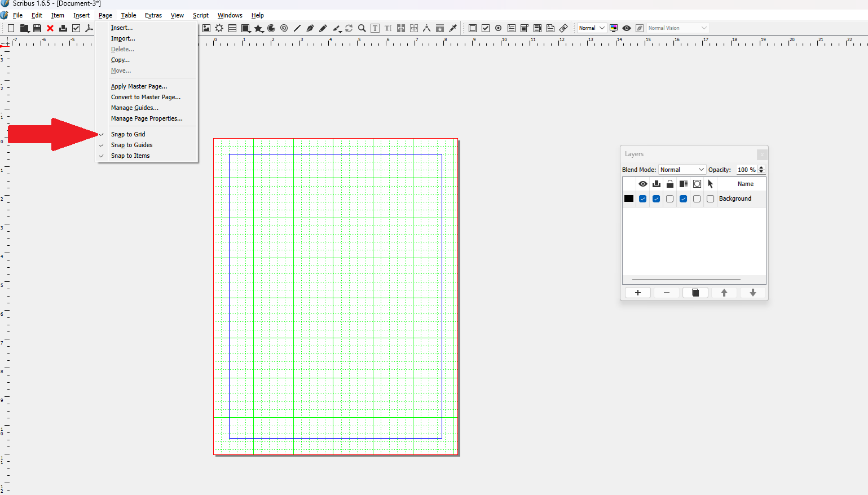Open the Preflight Verifier checkmark icon
The width and height of the screenshot is (868, 495).
[76, 28]
